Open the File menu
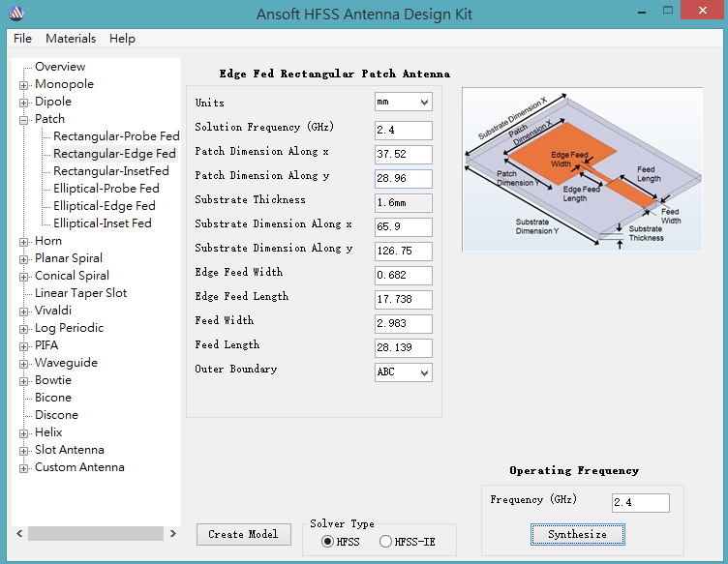This screenshot has width=728, height=564. point(23,39)
